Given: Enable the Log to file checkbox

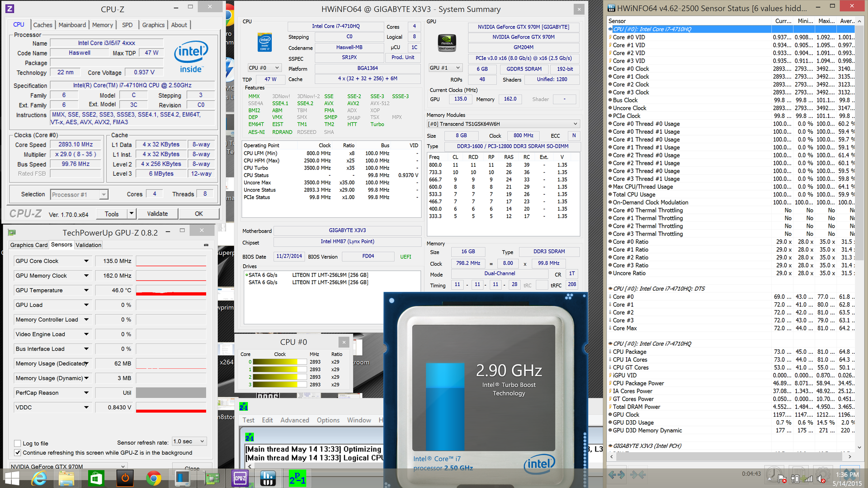Looking at the screenshot, I should 18,444.
